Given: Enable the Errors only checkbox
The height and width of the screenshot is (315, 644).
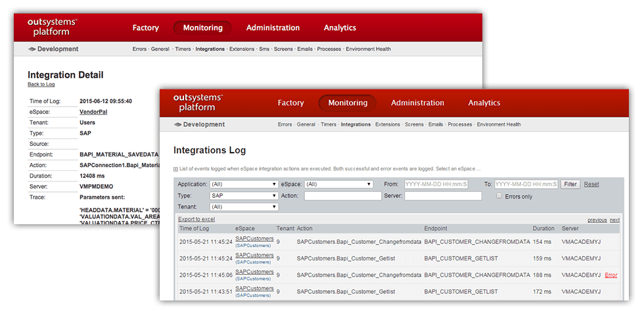Looking at the screenshot, I should coord(499,196).
